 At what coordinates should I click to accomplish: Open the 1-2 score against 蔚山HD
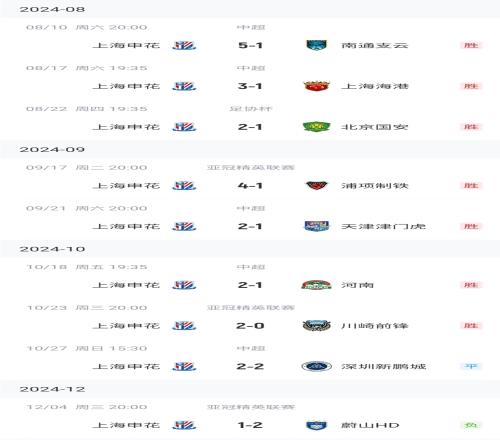250,425
